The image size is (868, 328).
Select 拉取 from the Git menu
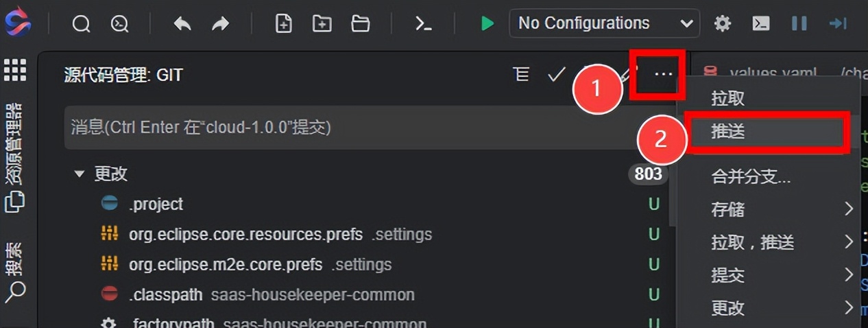pos(728,99)
